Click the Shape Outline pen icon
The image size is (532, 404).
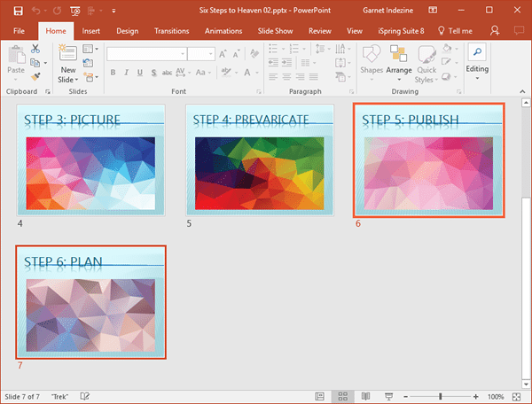447,62
